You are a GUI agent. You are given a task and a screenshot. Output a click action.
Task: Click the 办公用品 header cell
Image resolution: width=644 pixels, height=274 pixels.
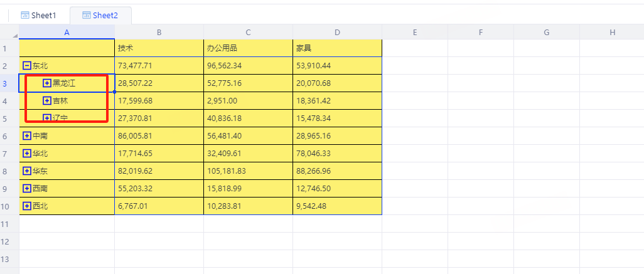(248, 48)
